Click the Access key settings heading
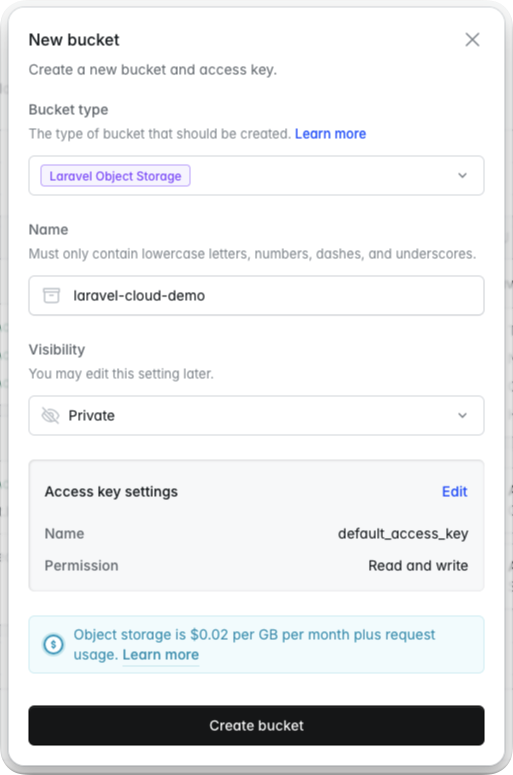 [111, 492]
